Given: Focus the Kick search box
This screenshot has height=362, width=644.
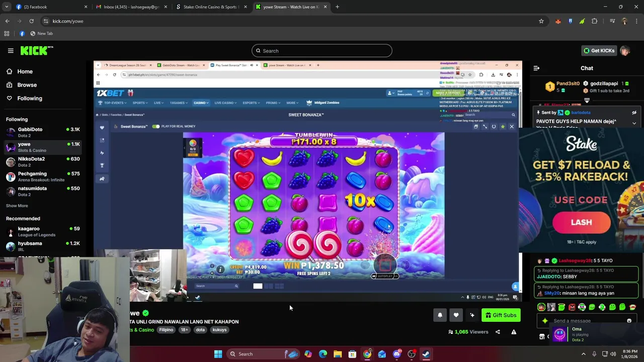Looking at the screenshot, I should (x=322, y=51).
